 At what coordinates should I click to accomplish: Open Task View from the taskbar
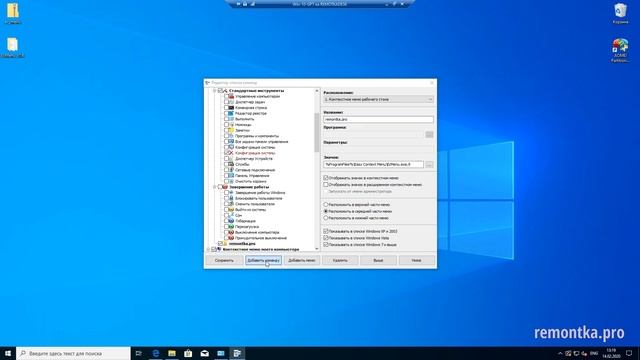coord(138,353)
